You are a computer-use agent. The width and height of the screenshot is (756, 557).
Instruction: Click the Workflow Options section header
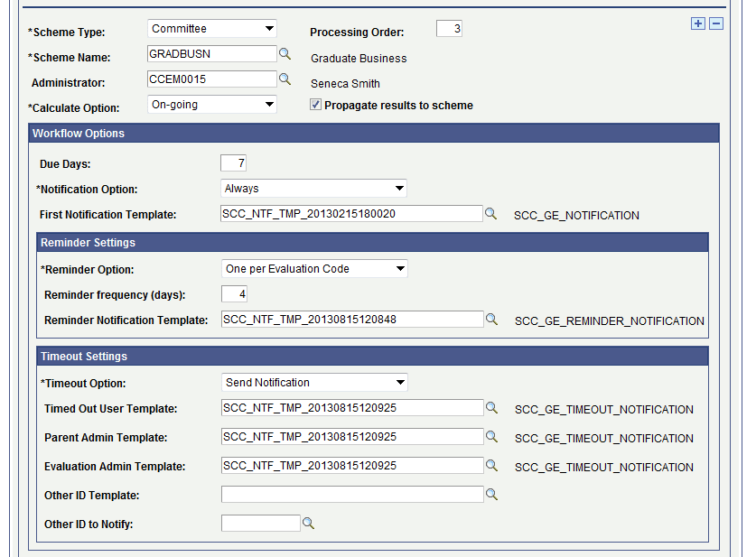coord(374,134)
